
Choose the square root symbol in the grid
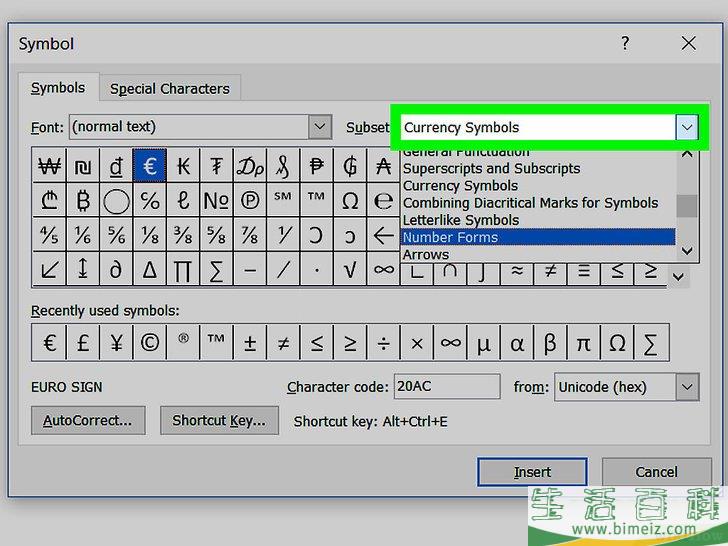coord(350,269)
